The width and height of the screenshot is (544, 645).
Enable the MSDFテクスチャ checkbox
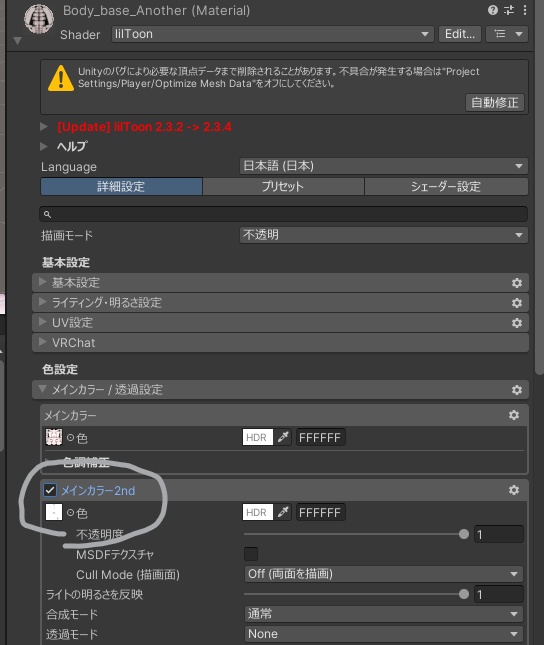click(x=251, y=554)
